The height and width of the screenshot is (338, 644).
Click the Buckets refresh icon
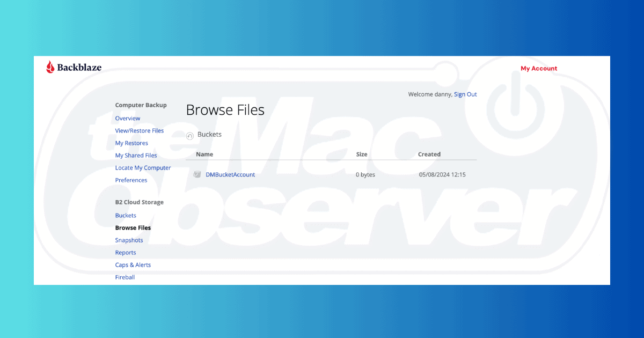click(189, 136)
